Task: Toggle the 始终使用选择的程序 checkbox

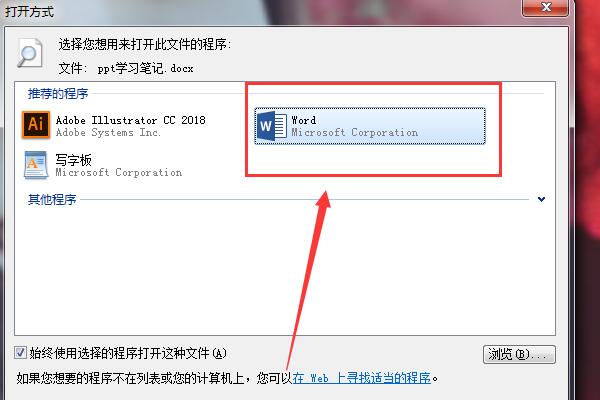Action: (20, 353)
